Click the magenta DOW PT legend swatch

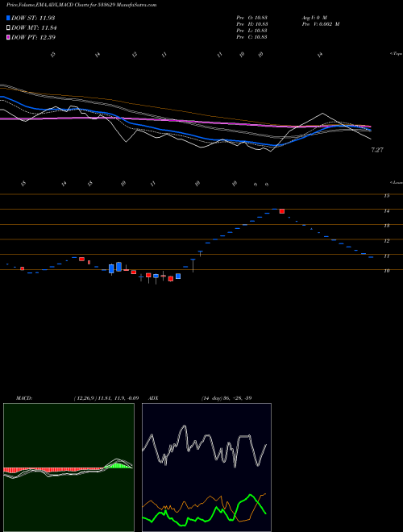(8, 37)
